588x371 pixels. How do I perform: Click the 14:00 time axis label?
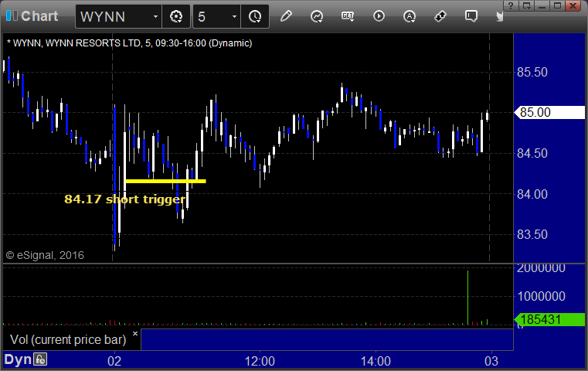(376, 361)
